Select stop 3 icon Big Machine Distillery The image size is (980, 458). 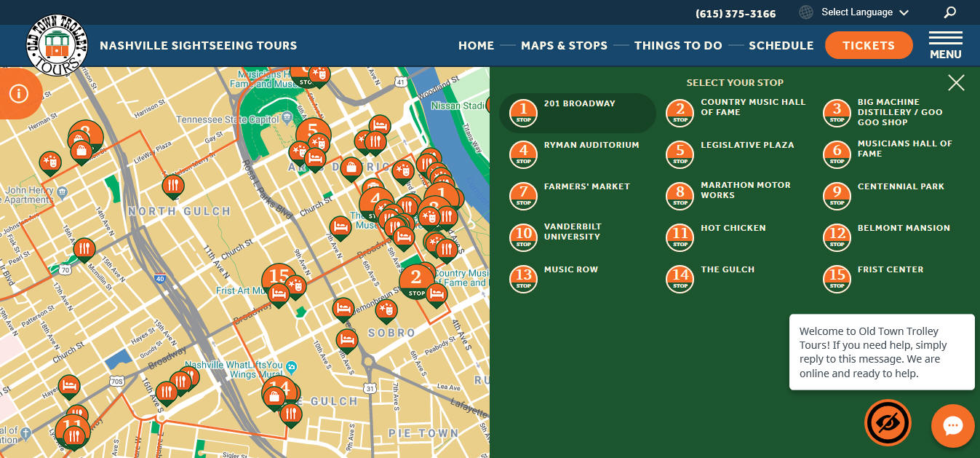coord(837,113)
